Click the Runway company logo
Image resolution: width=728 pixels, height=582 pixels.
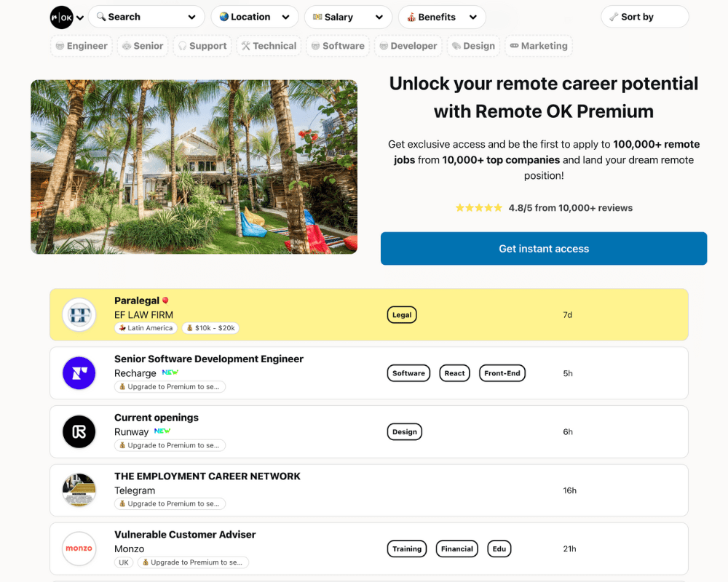click(79, 431)
